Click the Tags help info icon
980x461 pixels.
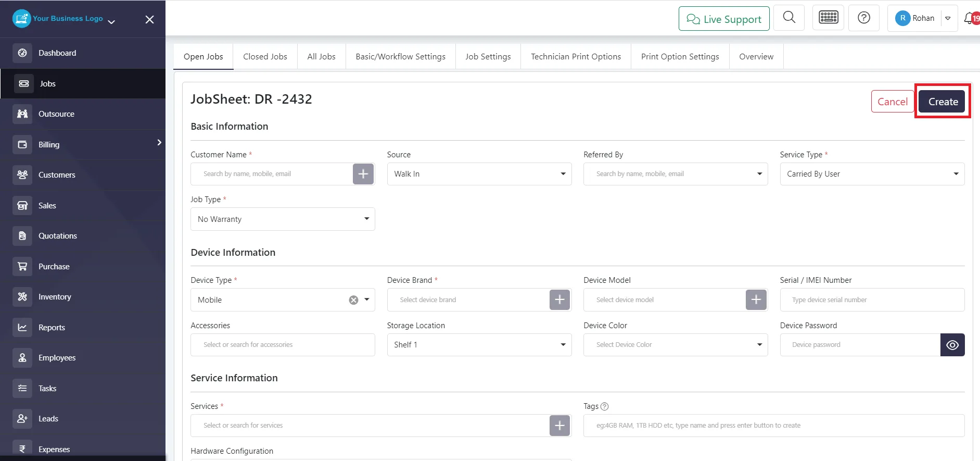click(x=604, y=406)
